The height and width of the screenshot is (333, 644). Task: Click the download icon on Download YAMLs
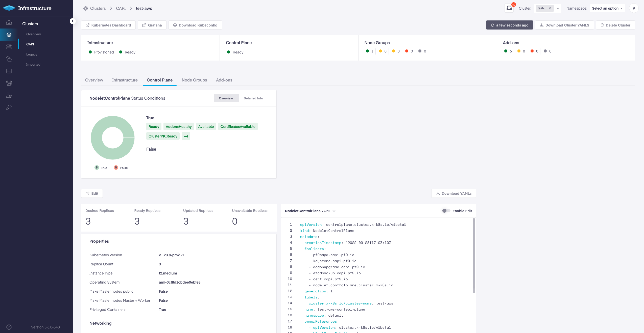click(438, 193)
